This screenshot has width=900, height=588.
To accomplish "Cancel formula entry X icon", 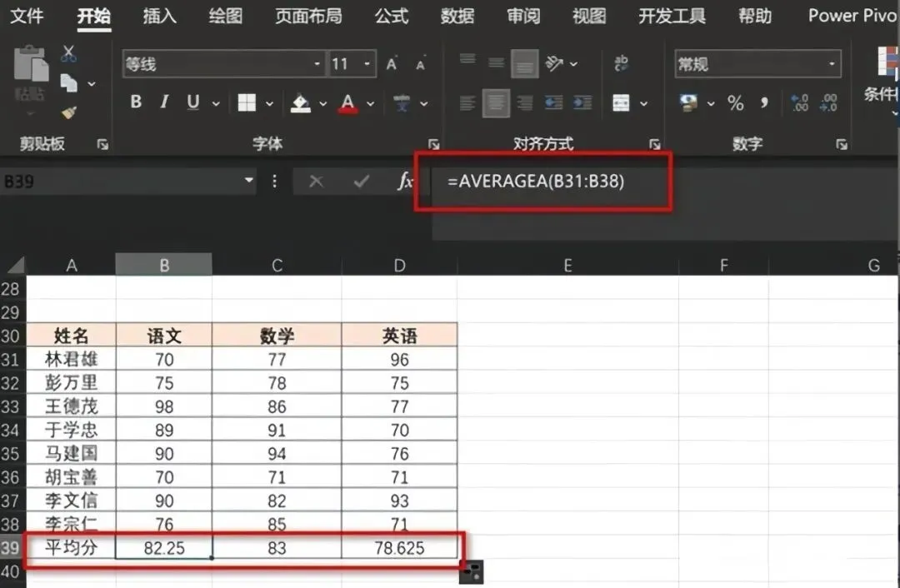I will pyautogui.click(x=316, y=182).
